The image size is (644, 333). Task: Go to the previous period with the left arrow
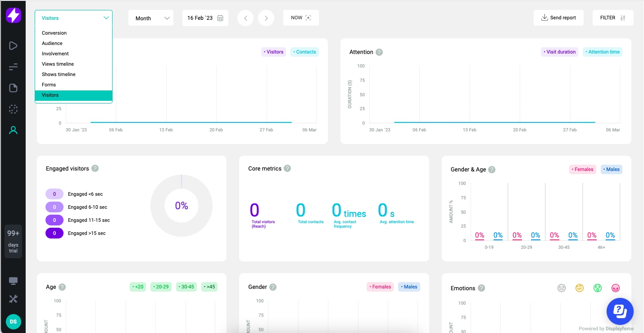(245, 18)
